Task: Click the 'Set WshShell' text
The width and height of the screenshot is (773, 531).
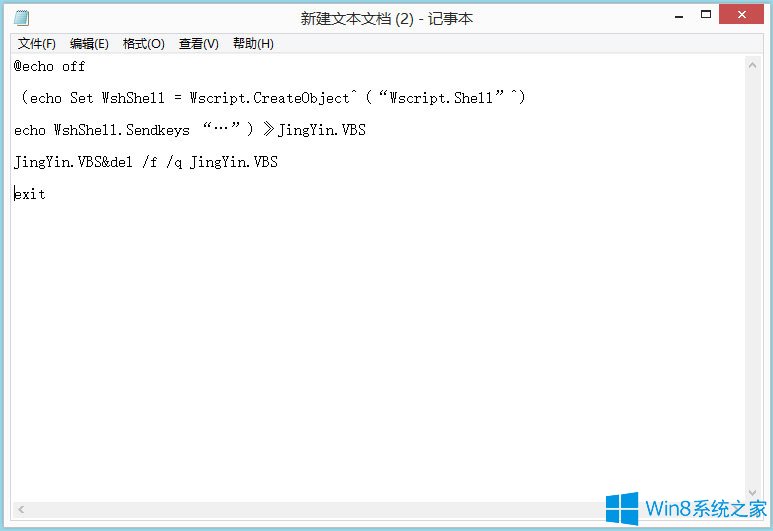Action: pyautogui.click(x=117, y=98)
